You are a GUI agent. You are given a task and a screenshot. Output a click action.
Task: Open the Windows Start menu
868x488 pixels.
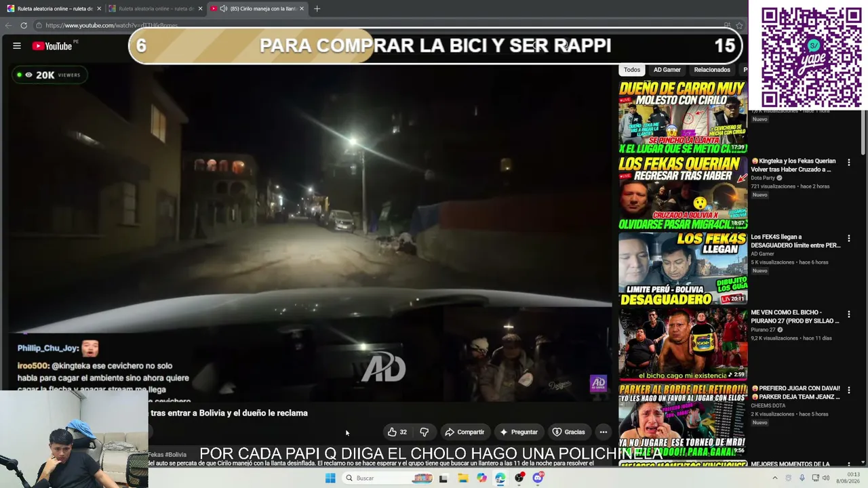coord(330,478)
